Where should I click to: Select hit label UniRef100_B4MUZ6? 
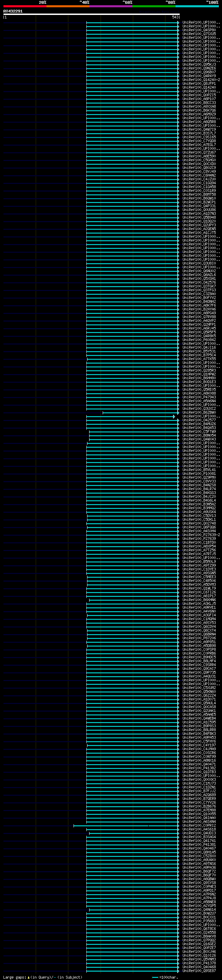click(199, 424)
